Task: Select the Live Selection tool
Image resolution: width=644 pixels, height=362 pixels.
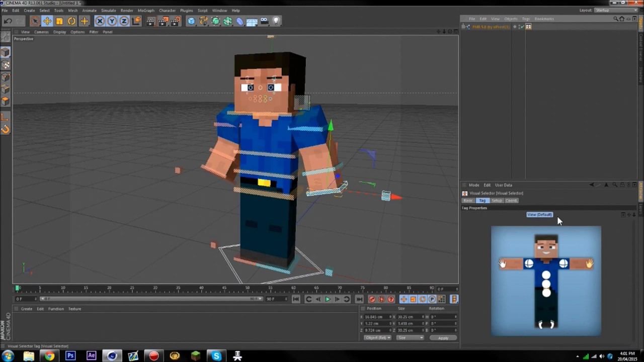Action: point(35,21)
